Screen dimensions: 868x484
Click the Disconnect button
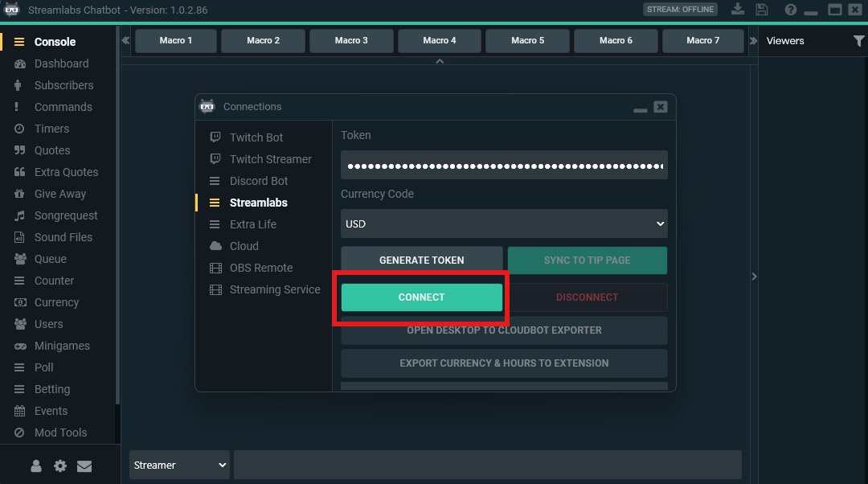pos(588,297)
